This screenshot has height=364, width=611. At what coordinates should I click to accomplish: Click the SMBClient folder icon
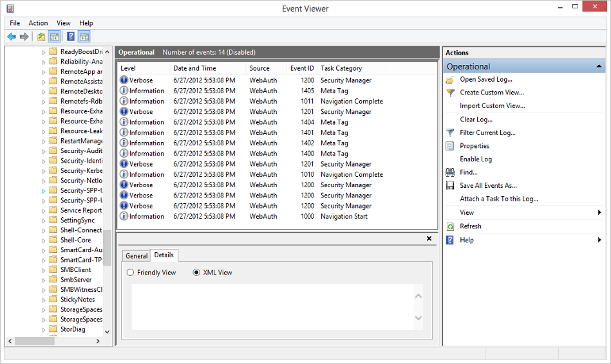coord(53,269)
